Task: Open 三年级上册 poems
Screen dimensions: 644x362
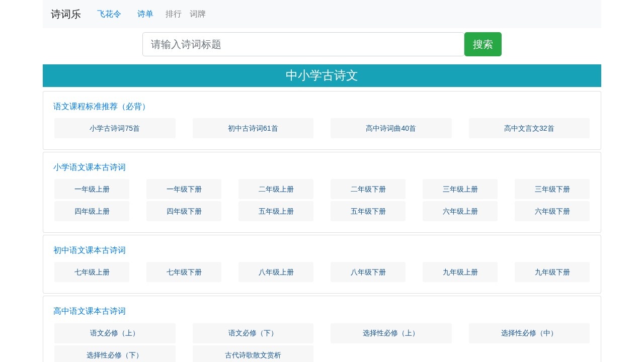Action: [x=460, y=189]
